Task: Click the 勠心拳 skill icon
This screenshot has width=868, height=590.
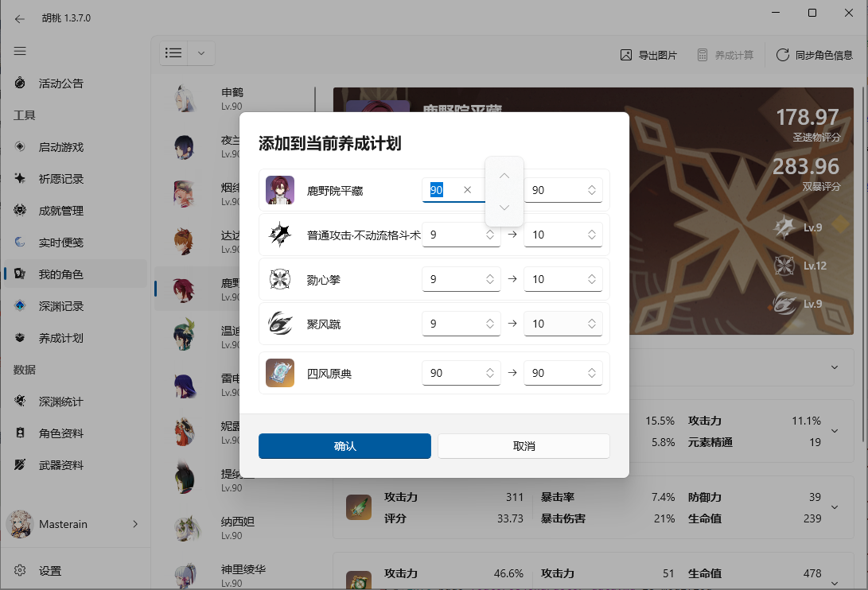Action: point(280,279)
